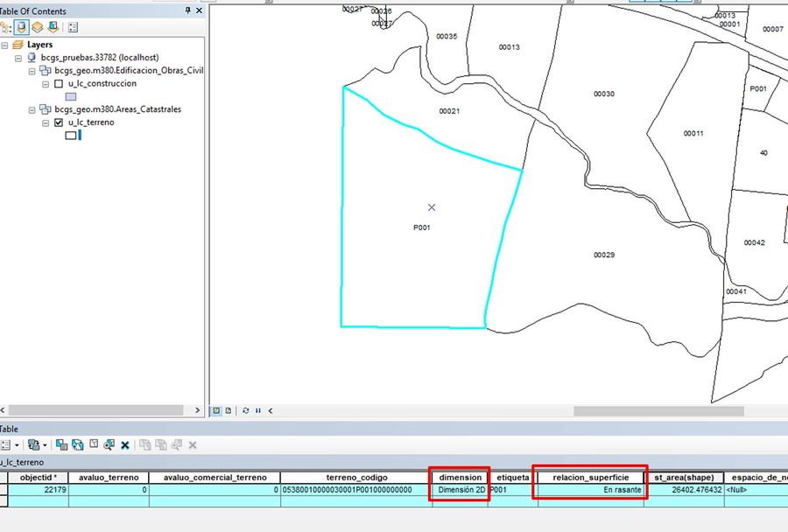
Task: Open Related Tables dropdown arrow
Action: tap(45, 445)
